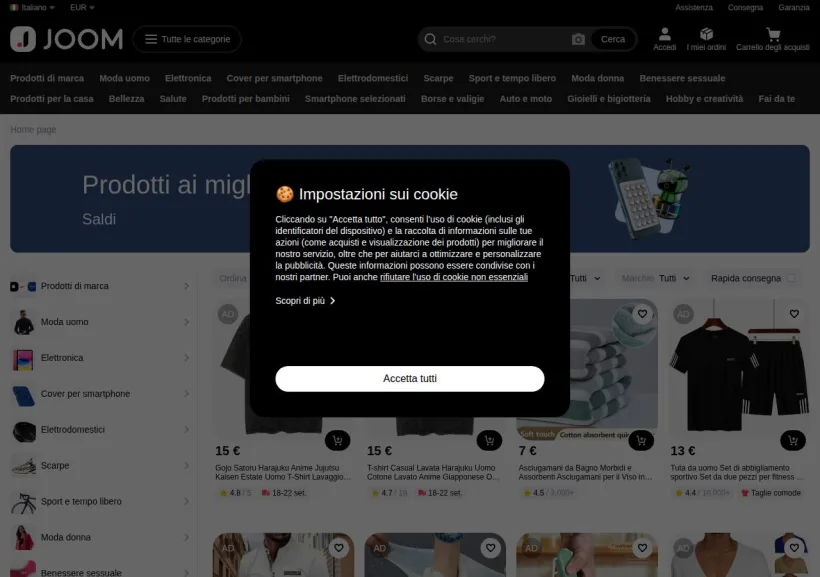This screenshot has width=820, height=577.
Task: Click the Home page breadcrumb
Action: (33, 129)
